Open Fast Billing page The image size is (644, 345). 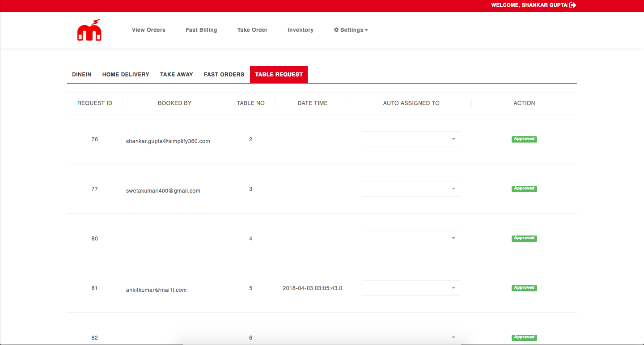[201, 30]
